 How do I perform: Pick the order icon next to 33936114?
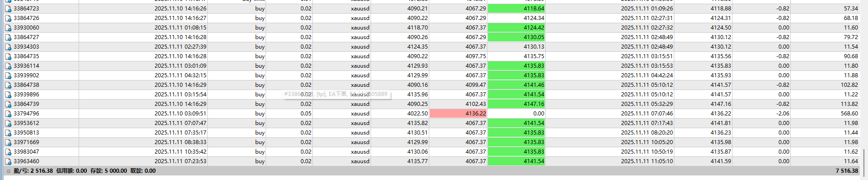coord(8,66)
